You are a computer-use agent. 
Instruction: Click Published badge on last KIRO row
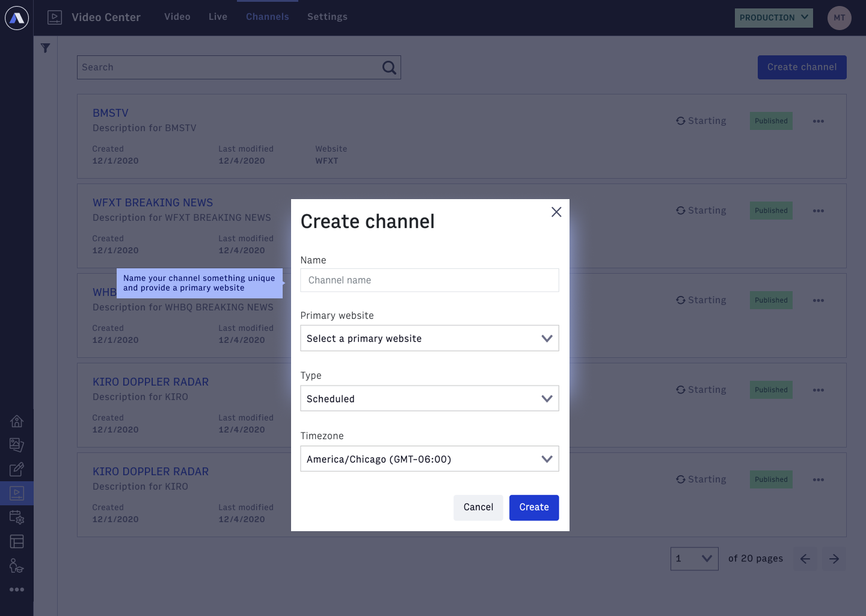click(771, 479)
